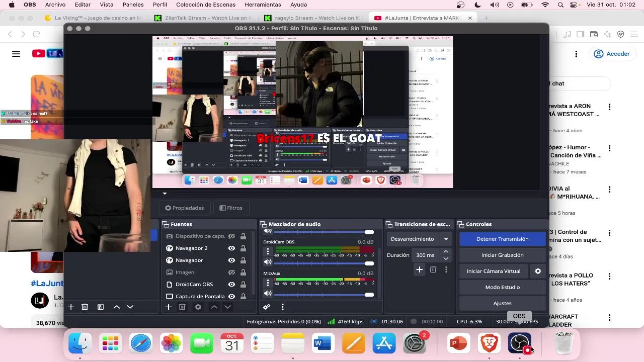Open source properties gear in Fuentes toolbar

198,307
